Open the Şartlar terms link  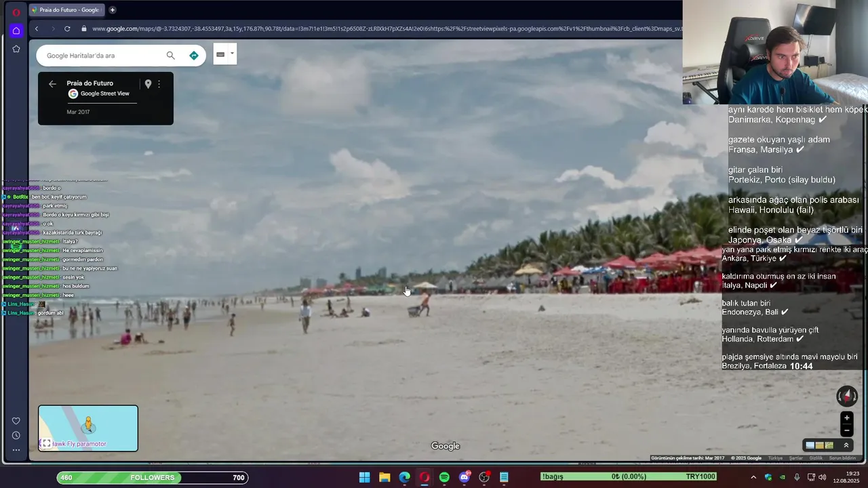tap(796, 458)
